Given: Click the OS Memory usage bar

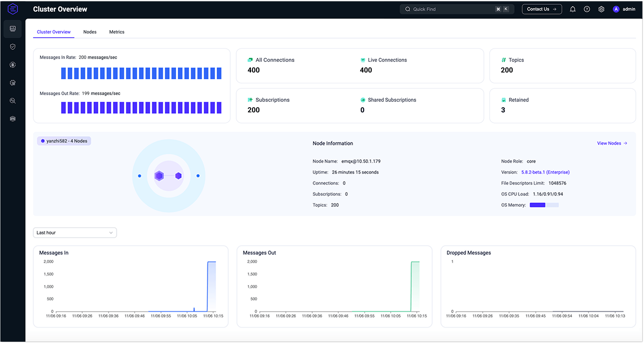Looking at the screenshot, I should point(544,205).
